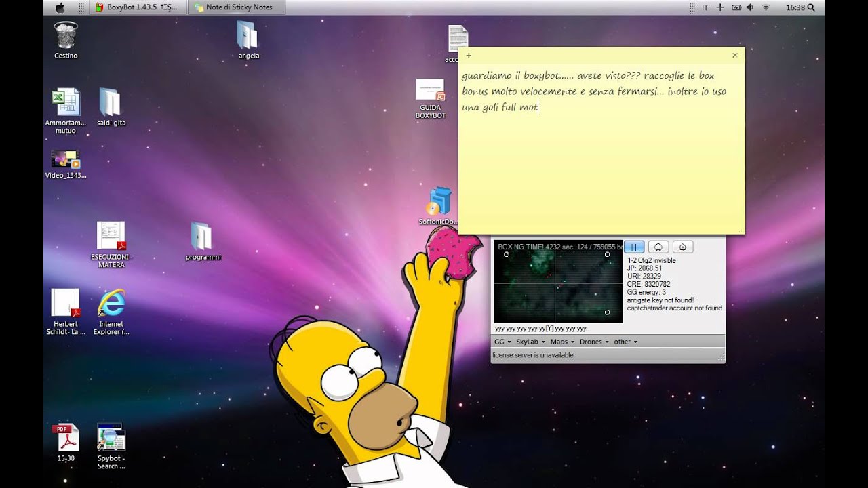
Task: Click the battery power icon
Action: pyautogui.click(x=736, y=7)
